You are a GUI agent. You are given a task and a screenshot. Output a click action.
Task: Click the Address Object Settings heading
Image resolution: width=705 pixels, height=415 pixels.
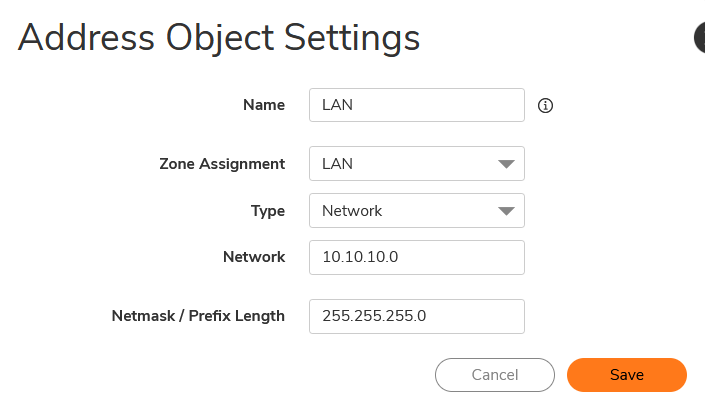[x=219, y=38]
